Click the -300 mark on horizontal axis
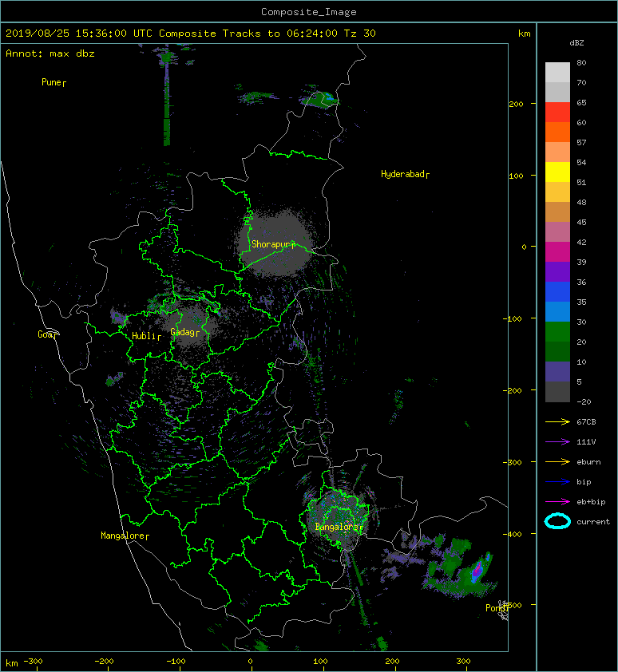 point(33,662)
